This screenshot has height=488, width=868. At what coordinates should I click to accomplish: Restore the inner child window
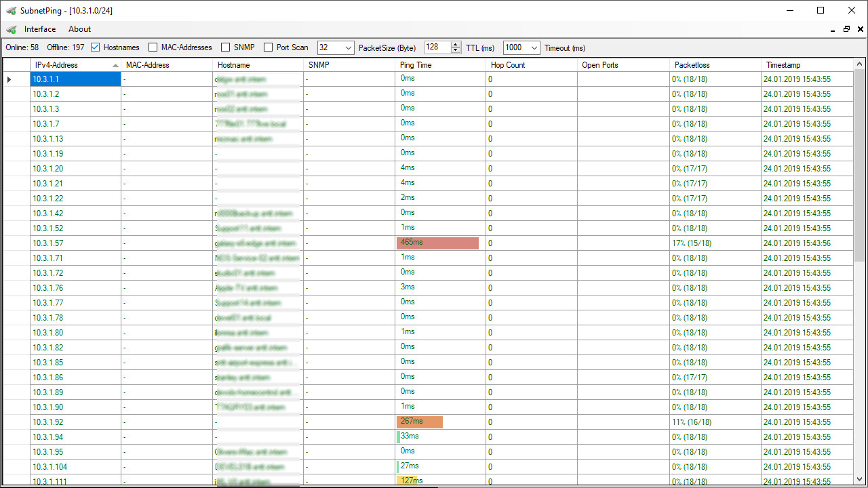tap(846, 29)
